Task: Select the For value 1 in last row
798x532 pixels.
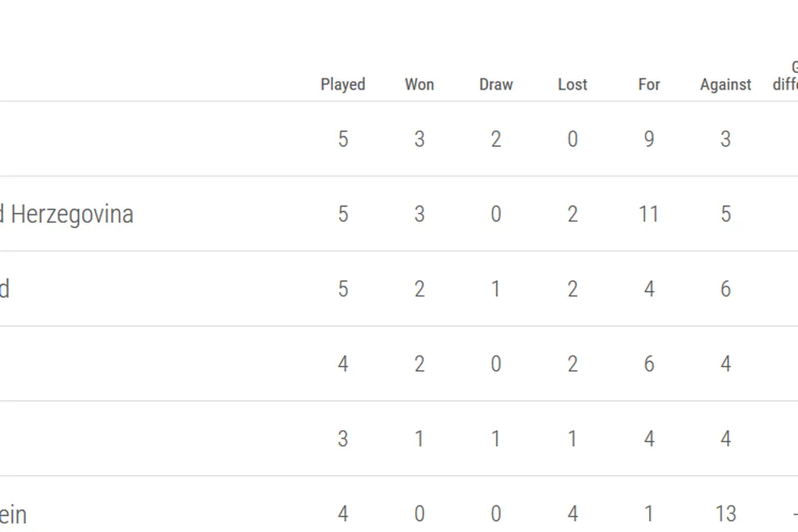Action: click(649, 515)
